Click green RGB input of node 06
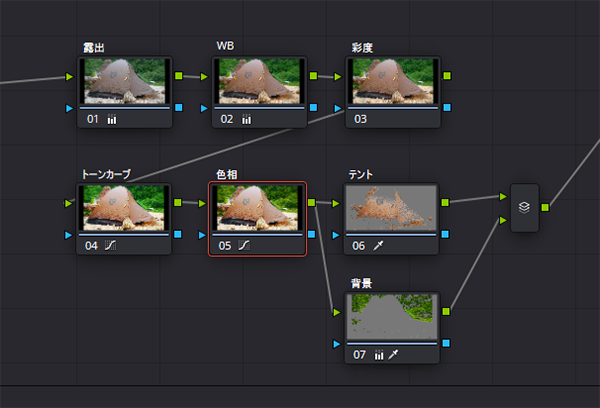This screenshot has height=408, width=600. [x=336, y=204]
